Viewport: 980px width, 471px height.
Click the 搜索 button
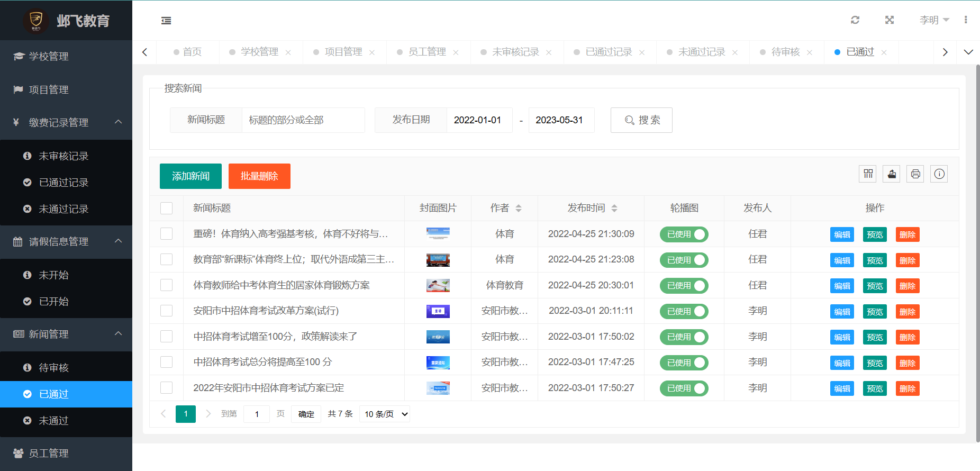point(641,120)
